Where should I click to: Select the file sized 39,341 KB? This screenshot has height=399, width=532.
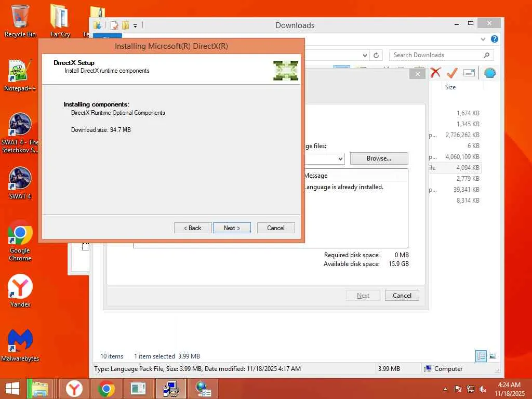(x=455, y=189)
